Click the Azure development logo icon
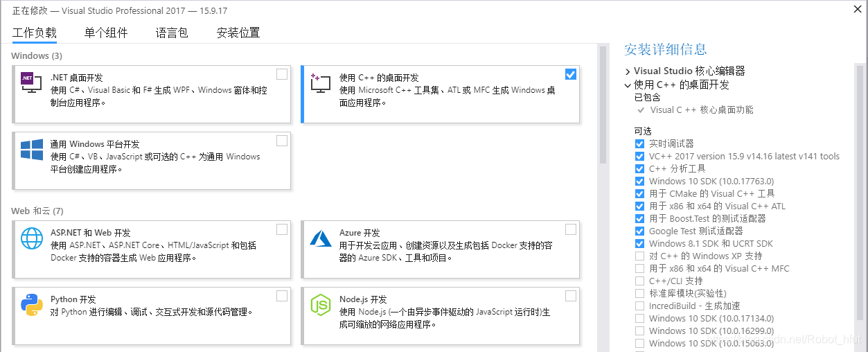 pos(321,238)
